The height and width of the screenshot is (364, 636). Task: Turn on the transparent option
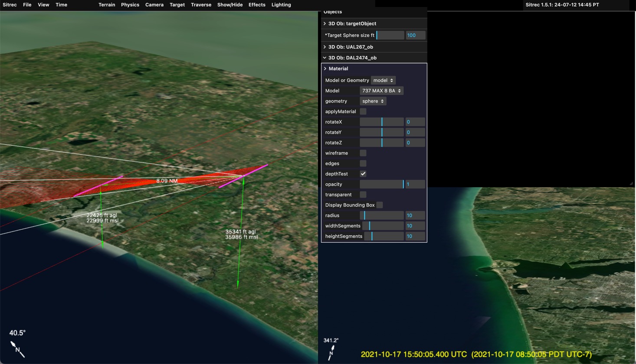pyautogui.click(x=363, y=195)
